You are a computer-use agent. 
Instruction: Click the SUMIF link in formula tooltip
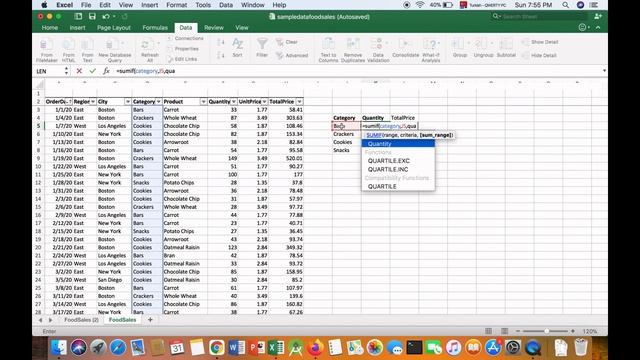374,135
